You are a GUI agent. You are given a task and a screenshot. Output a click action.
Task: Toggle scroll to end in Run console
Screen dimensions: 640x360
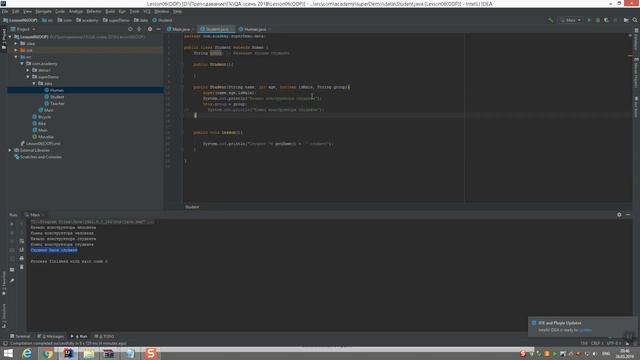click(x=22, y=249)
